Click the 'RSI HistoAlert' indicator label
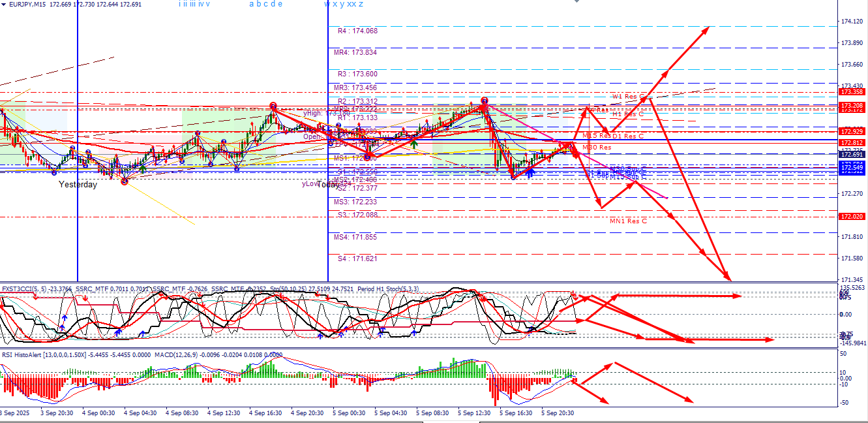 point(22,354)
